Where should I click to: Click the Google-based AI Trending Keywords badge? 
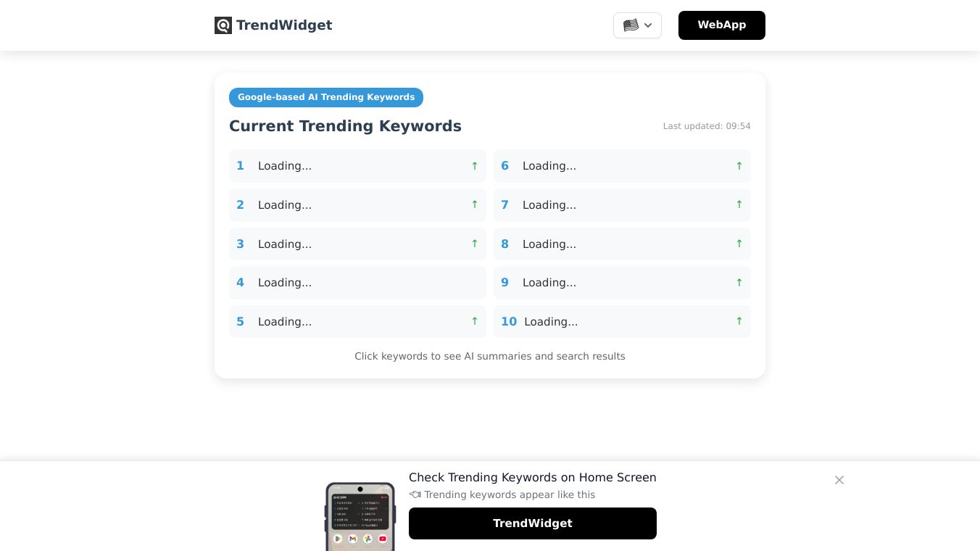pyautogui.click(x=326, y=97)
